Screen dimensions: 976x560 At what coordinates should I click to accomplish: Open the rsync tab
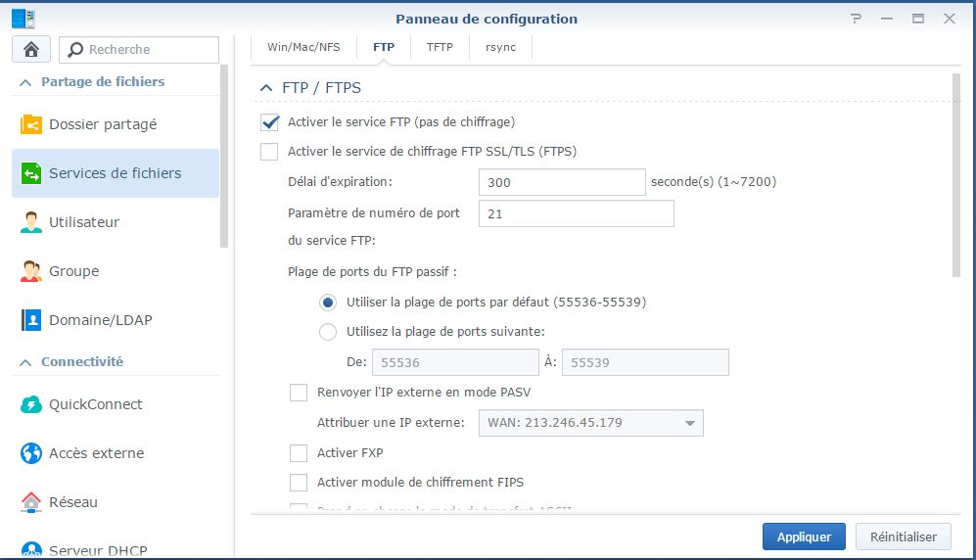pos(500,47)
